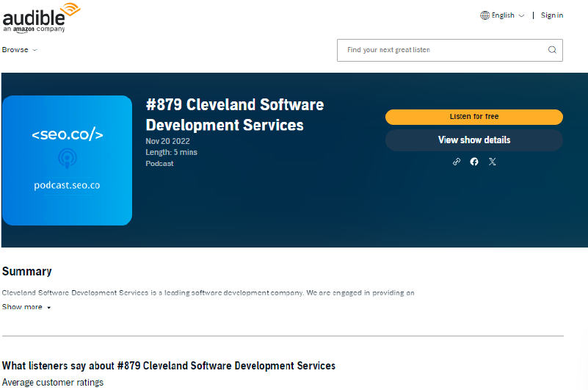
Task: Click the magnifying glass search icon
Action: 552,50
